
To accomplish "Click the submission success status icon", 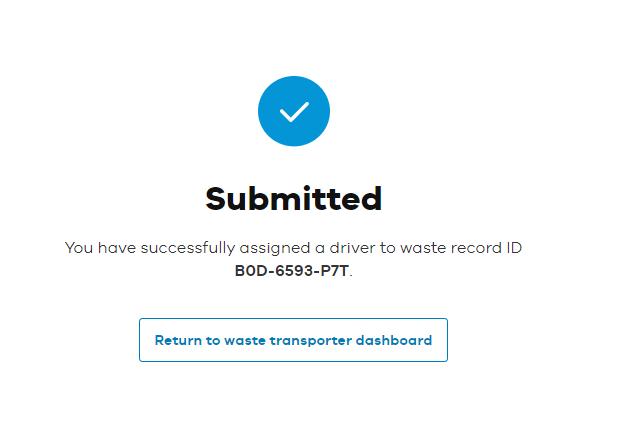I will tap(293, 111).
